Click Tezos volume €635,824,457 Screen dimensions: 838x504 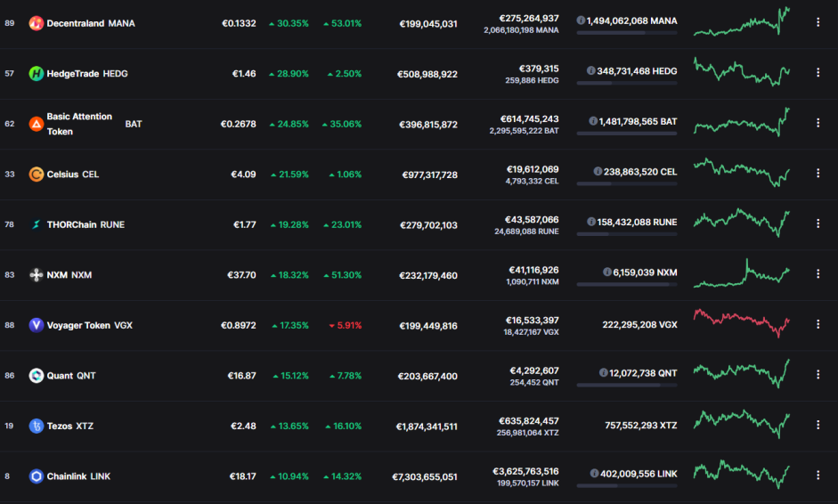click(x=529, y=421)
